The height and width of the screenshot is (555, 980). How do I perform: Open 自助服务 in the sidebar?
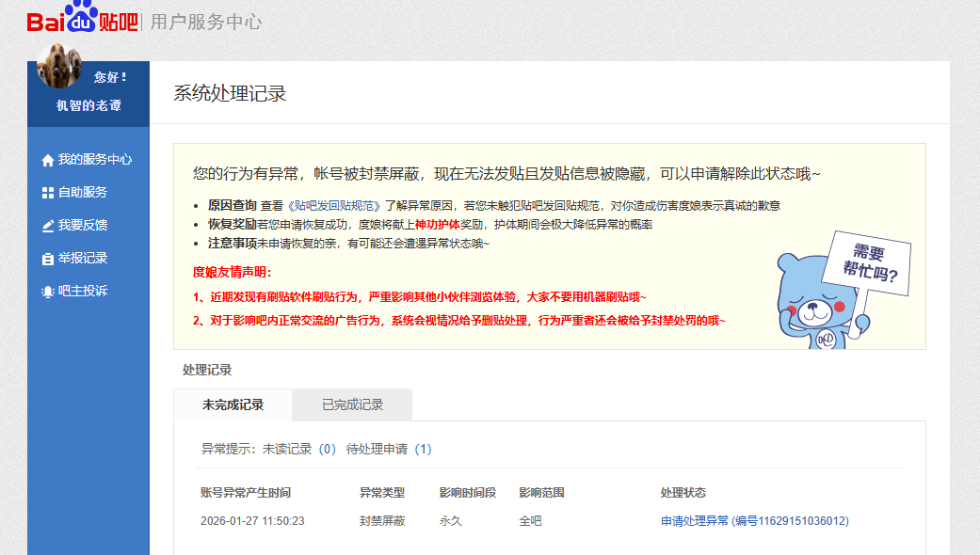click(83, 192)
